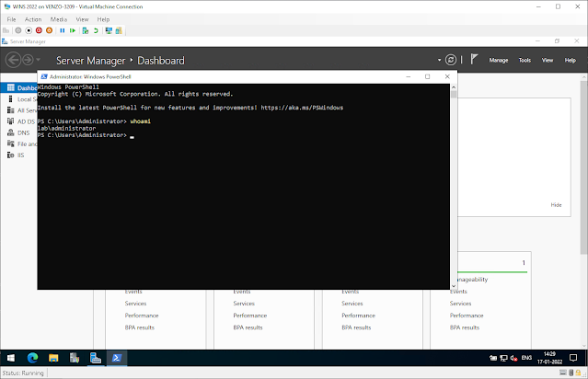Open the taskbar clock showing 17-01-2022
Screen dimensions: 588x379
click(549, 358)
